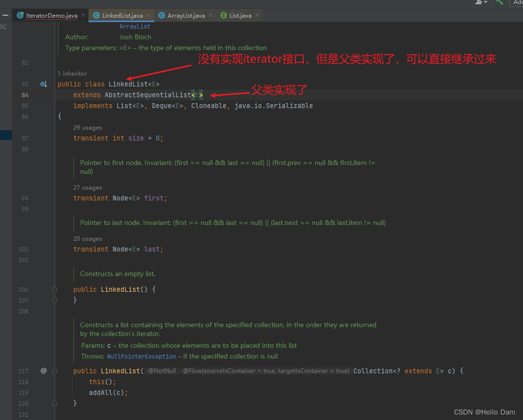Click line number 94 in the gutter
The width and height of the screenshot is (523, 420).
coord(25,198)
